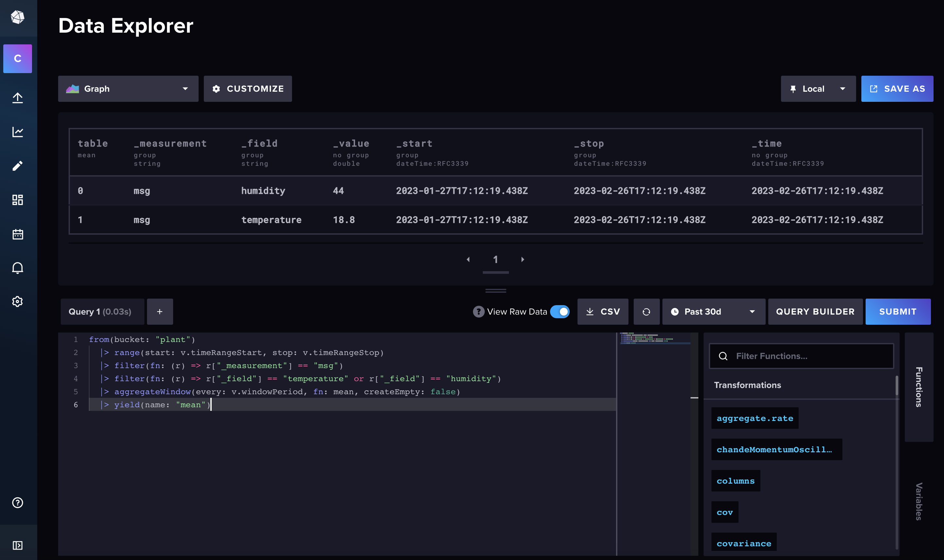Open the Local dropdown
The height and width of the screenshot is (560, 944).
coord(818,89)
